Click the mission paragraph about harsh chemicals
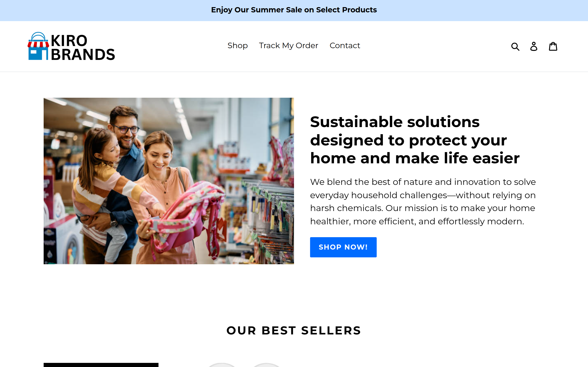This screenshot has width=588, height=367. point(423,201)
